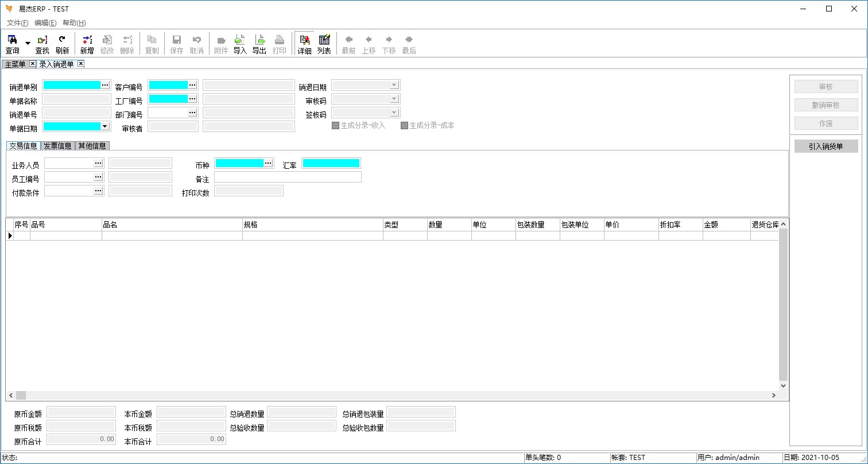Screen dimensions: 868x464
Task: Click the 引入销货单 button
Action: (x=826, y=146)
